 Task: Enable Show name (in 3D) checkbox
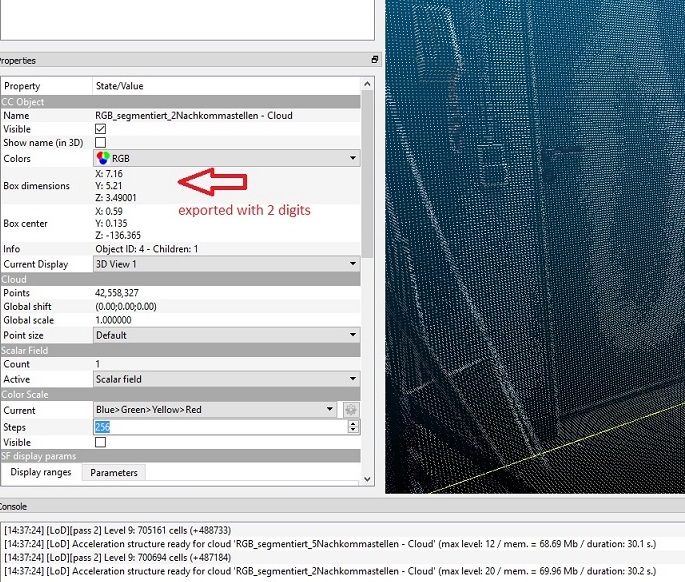[100, 143]
